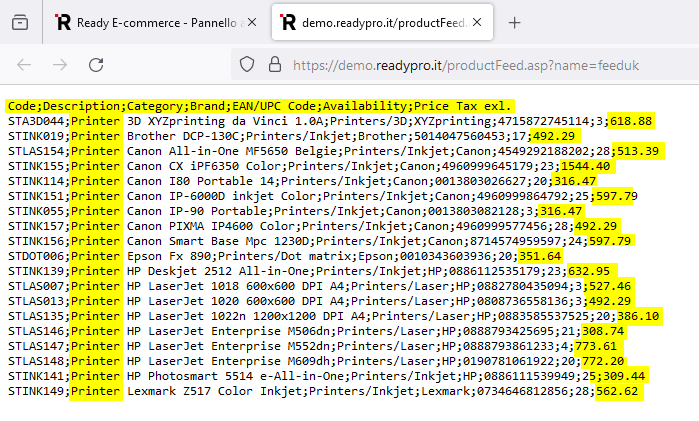Click price 309.44 on HP Photosmart row
The width and height of the screenshot is (699, 421).
coord(624,376)
